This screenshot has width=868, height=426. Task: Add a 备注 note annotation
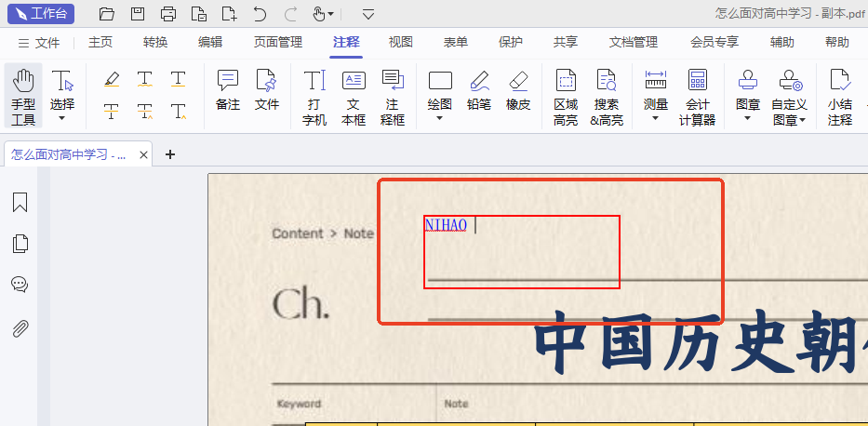coord(228,90)
